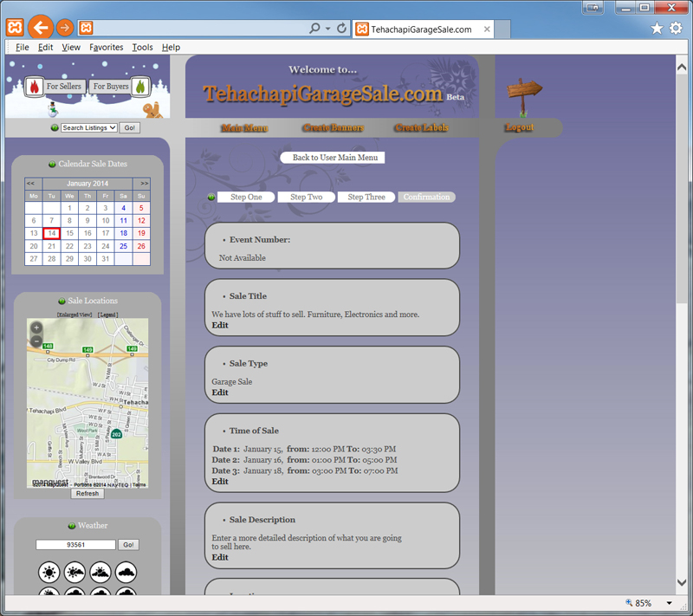Image resolution: width=693 pixels, height=616 pixels.
Task: Edit the Sale Description
Action: click(220, 557)
